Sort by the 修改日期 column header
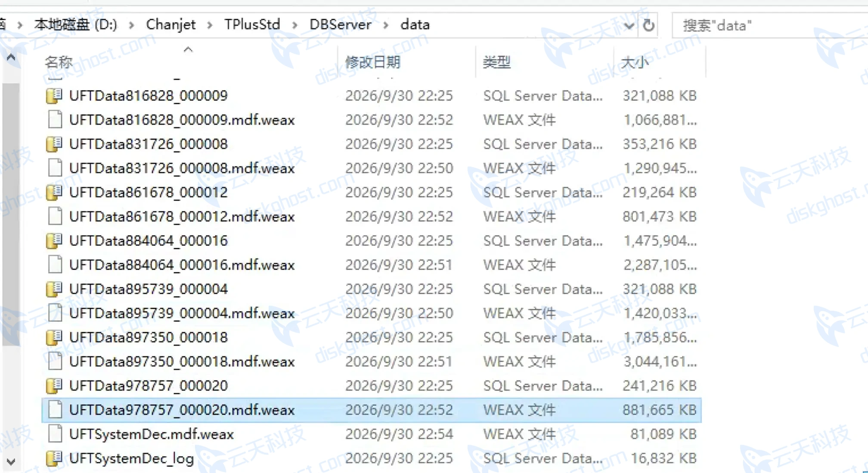The width and height of the screenshot is (868, 473). pos(372,62)
